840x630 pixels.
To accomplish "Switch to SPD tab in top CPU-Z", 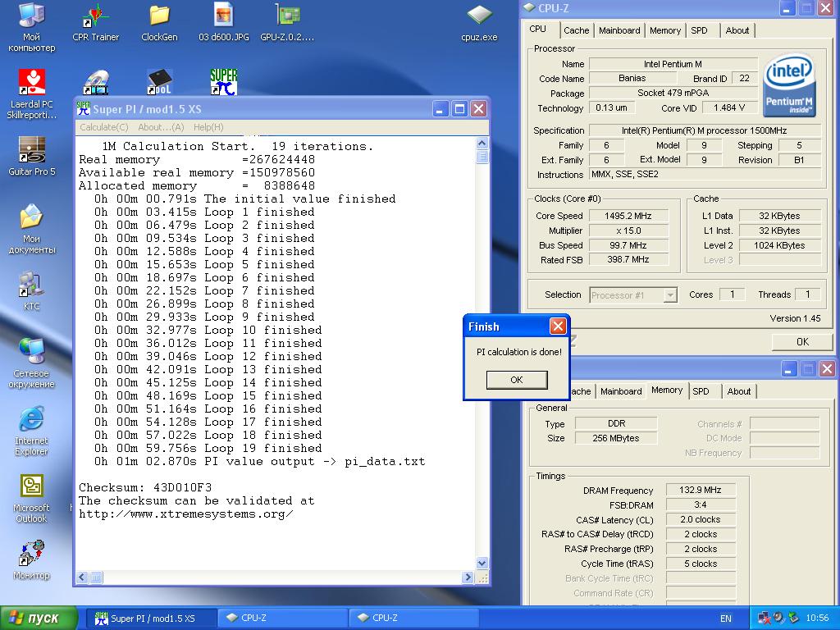I will [699, 30].
